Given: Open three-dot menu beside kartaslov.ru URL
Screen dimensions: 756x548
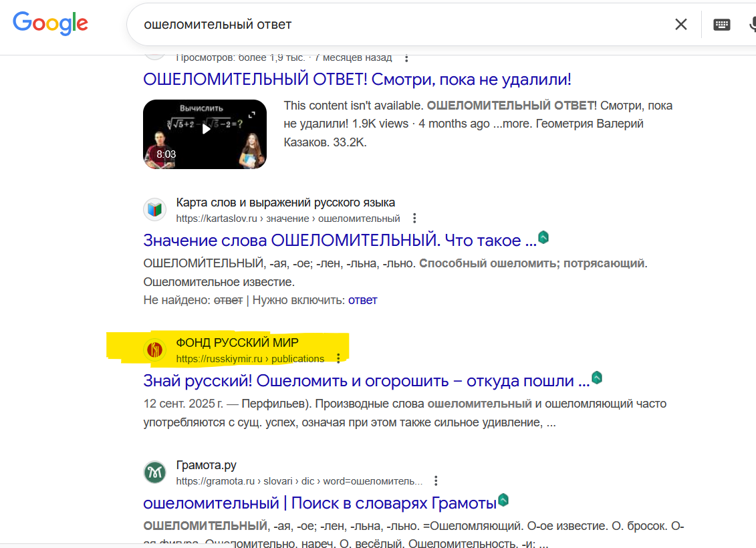Looking at the screenshot, I should (414, 219).
